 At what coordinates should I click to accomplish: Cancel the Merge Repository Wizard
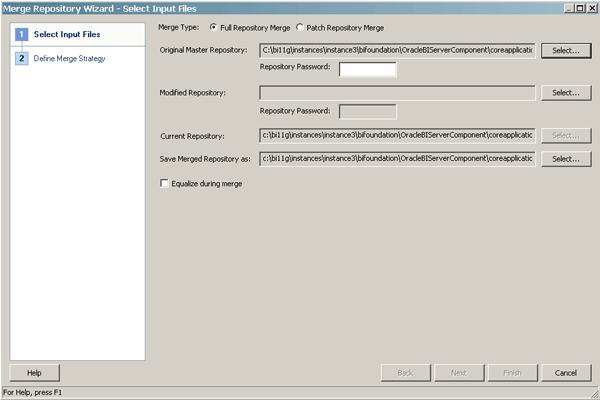[566, 373]
